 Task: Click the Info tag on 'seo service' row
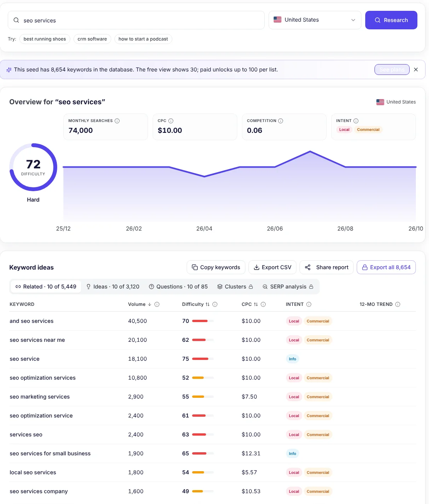tap(293, 359)
